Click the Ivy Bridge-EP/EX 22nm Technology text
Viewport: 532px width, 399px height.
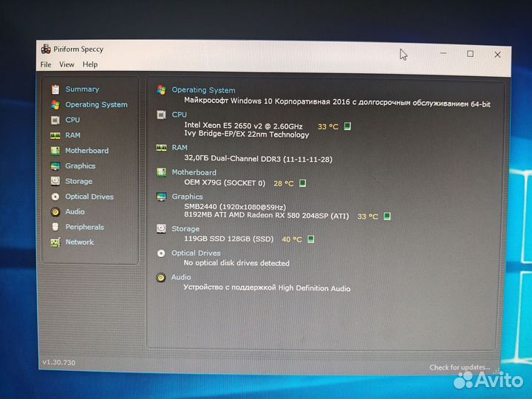pyautogui.click(x=246, y=134)
